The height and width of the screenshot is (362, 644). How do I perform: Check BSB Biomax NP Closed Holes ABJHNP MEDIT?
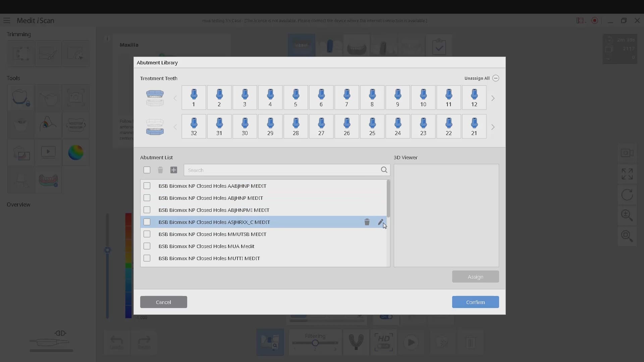[x=147, y=198]
